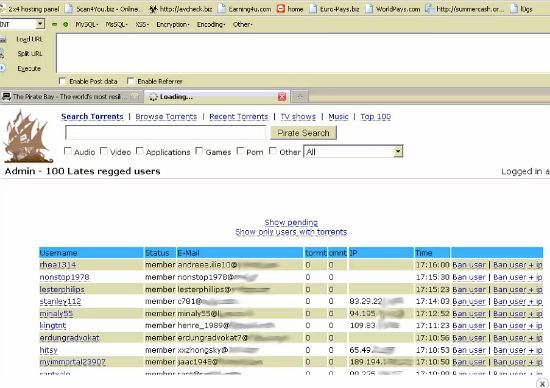The width and height of the screenshot is (550, 388).
Task: Click in the HackBar URL text area
Action: (303, 53)
